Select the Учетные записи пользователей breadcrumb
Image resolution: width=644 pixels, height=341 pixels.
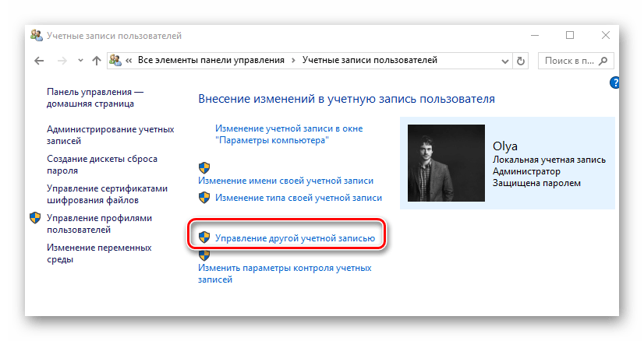369,60
